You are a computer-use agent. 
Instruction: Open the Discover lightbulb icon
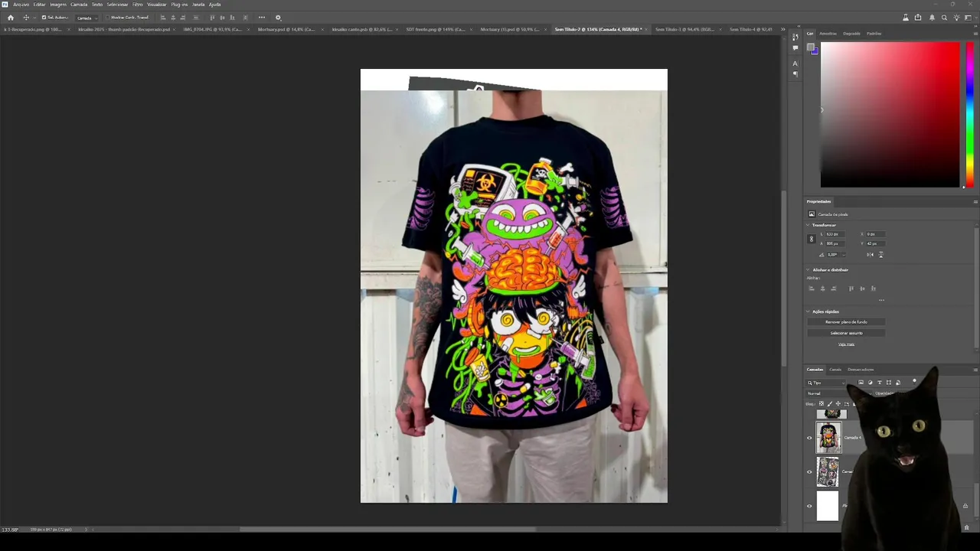pos(956,18)
